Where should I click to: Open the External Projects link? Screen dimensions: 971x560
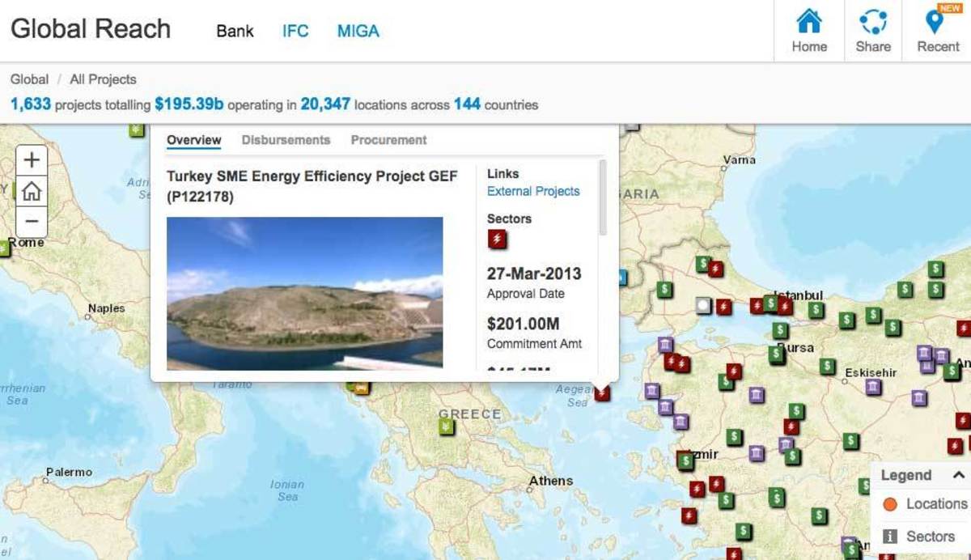[533, 192]
